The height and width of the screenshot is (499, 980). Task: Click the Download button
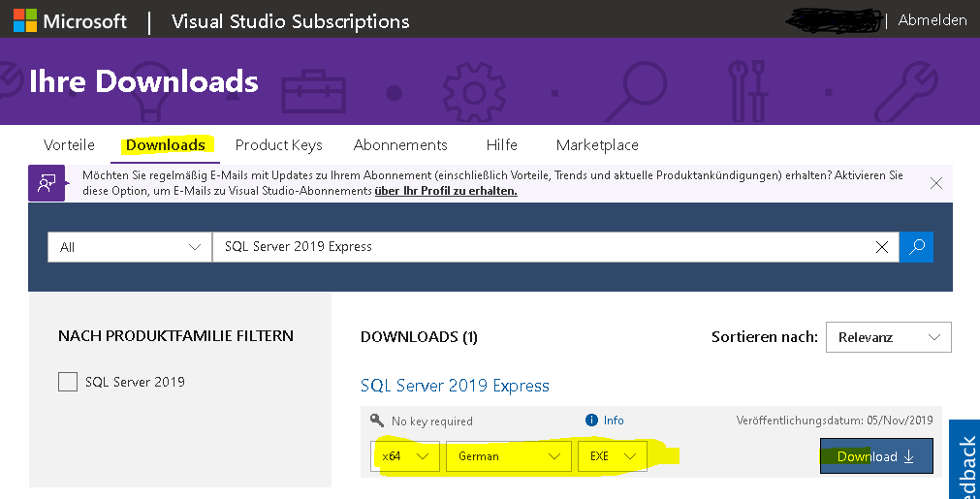[x=875, y=456]
